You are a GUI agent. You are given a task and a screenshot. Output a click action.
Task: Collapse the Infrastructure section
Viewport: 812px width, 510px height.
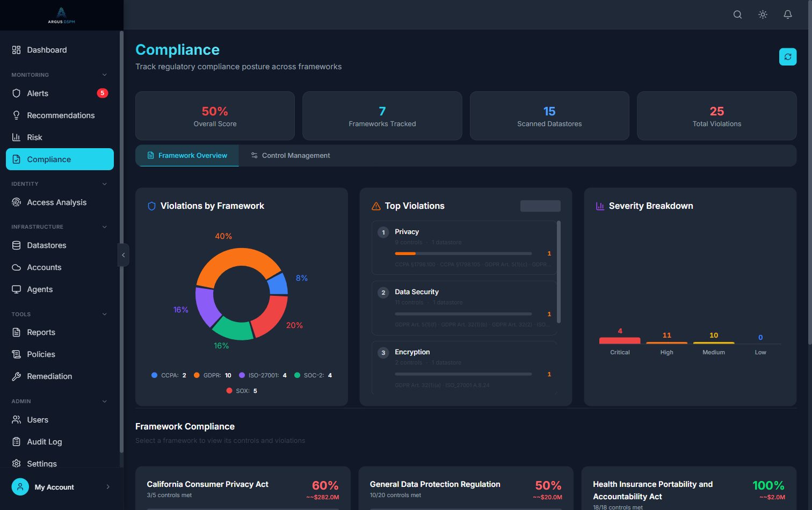(x=105, y=227)
